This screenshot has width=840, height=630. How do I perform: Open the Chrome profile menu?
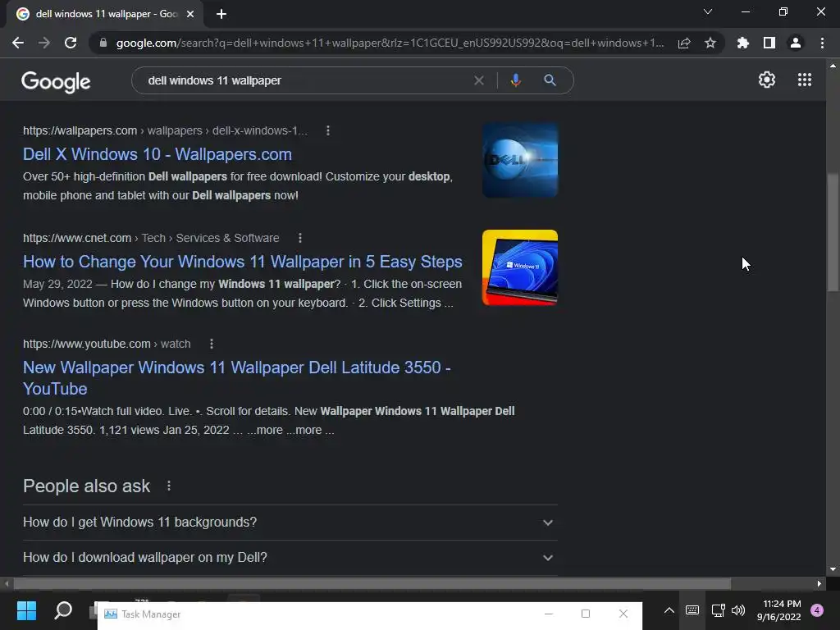point(796,43)
